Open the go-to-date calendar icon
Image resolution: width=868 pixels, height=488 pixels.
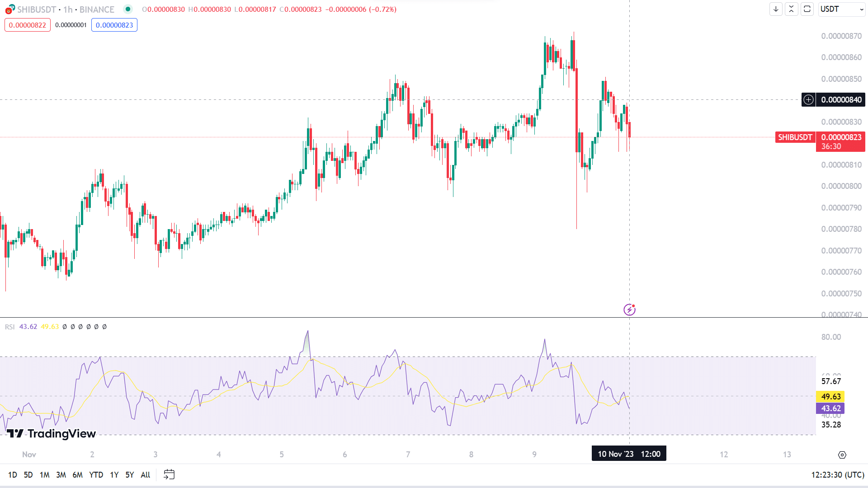click(x=169, y=474)
